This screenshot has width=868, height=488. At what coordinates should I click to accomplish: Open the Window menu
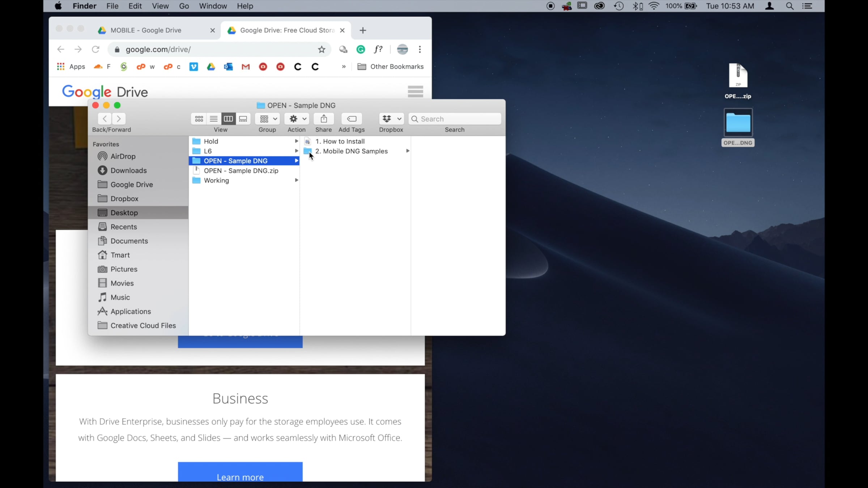click(213, 6)
